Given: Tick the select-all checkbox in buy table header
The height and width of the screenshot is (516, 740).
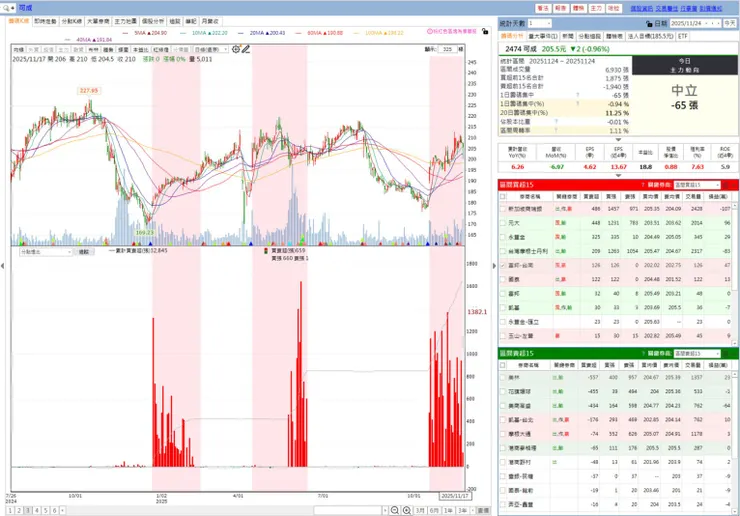Looking at the screenshot, I should (503, 196).
